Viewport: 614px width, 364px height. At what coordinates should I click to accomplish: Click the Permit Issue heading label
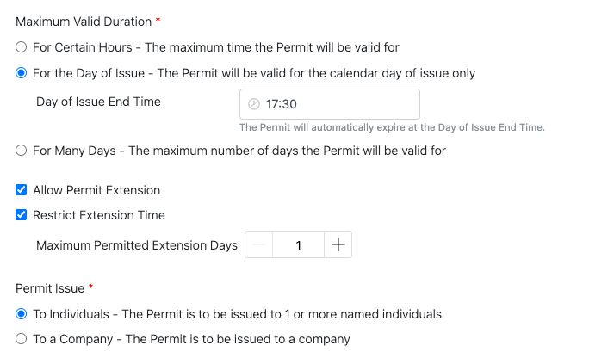50,288
